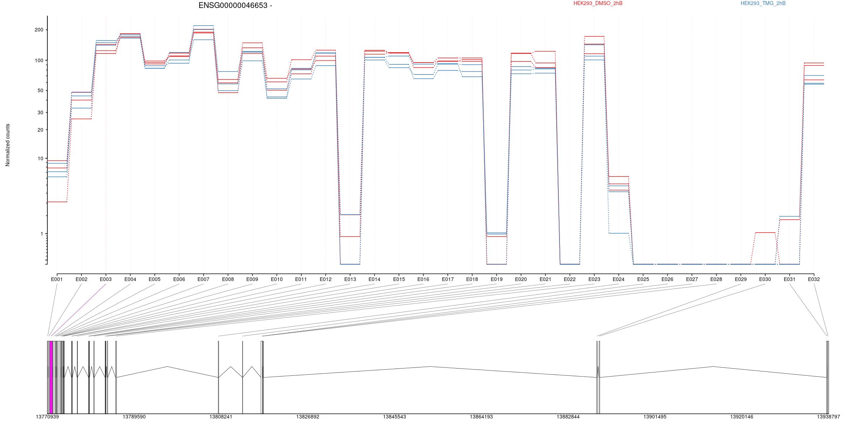The image size is (868, 434).
Task: Click exon label E005
Action: (154, 279)
